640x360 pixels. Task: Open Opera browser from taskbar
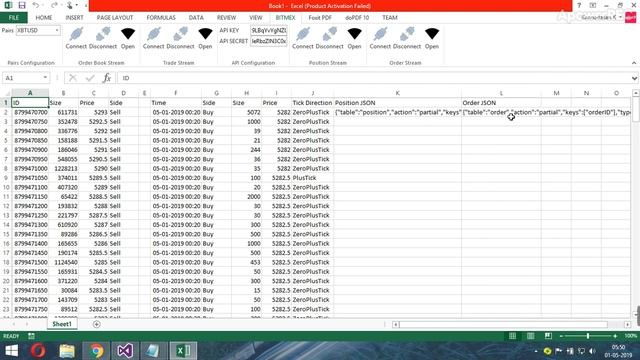click(x=38, y=351)
